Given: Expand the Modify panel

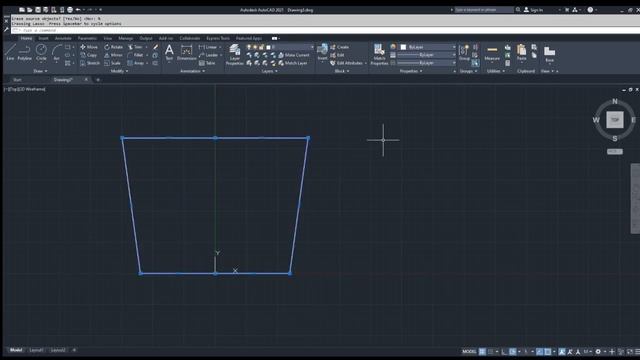Looking at the screenshot, I should pos(119,71).
